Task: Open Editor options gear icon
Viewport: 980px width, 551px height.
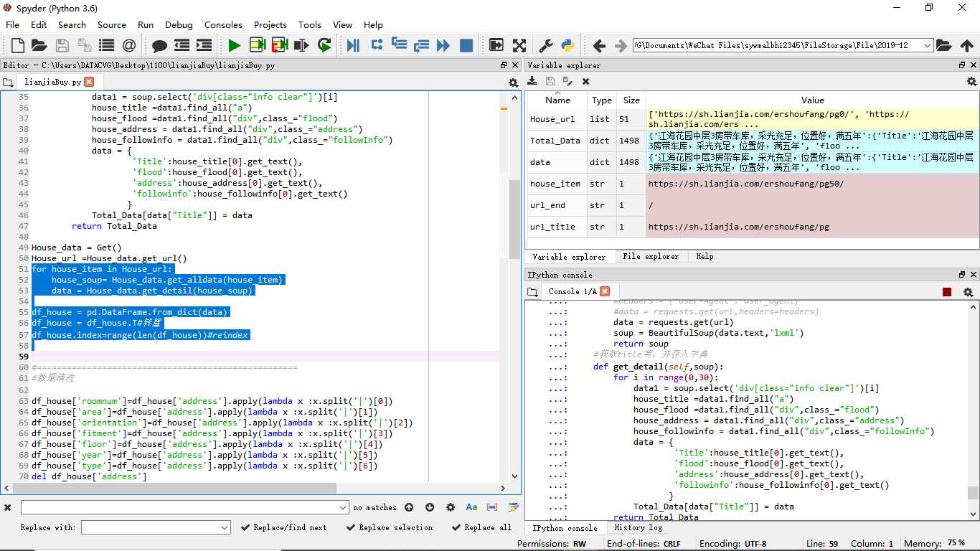Action: click(x=513, y=83)
